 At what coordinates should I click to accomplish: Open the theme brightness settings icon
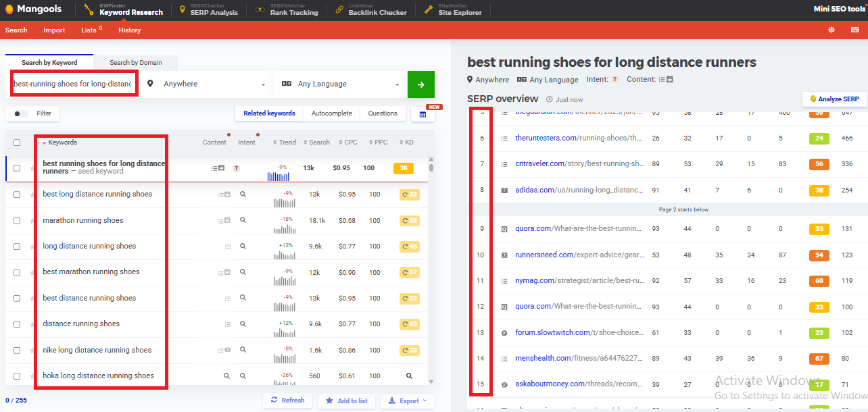click(831, 30)
